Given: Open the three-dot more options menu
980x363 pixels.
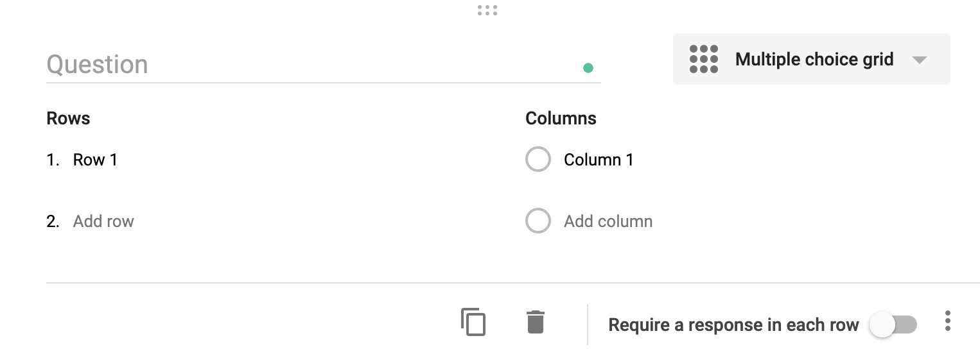Looking at the screenshot, I should tap(947, 321).
